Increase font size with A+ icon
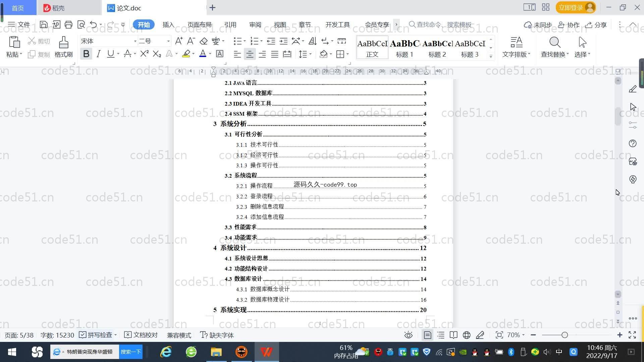The height and width of the screenshot is (362, 644). [x=179, y=41]
